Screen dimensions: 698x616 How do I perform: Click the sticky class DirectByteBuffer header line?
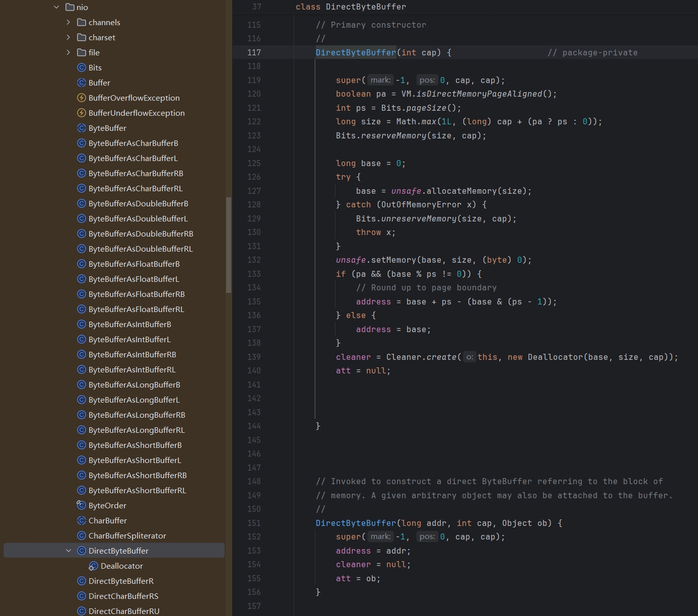tap(465, 7)
